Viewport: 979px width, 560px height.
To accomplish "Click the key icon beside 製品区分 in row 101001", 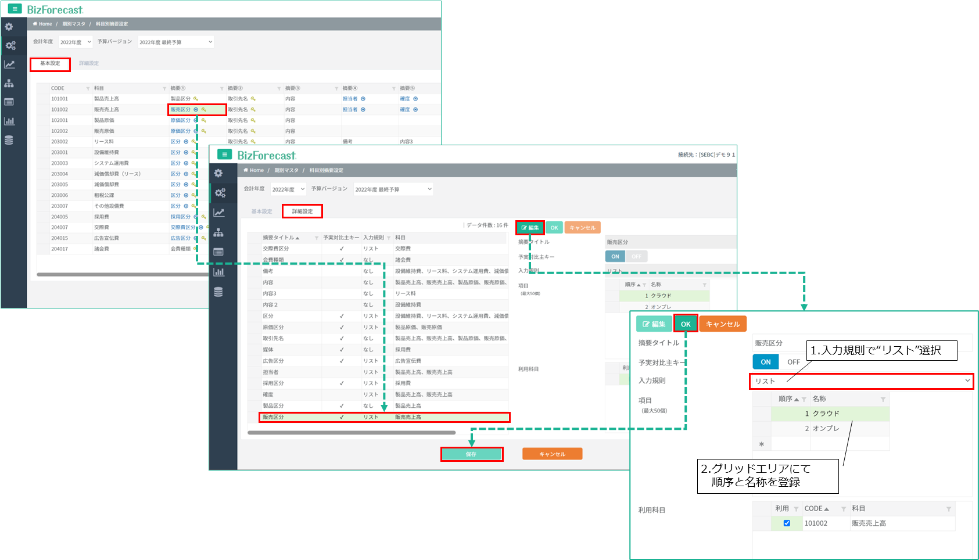I will [196, 99].
